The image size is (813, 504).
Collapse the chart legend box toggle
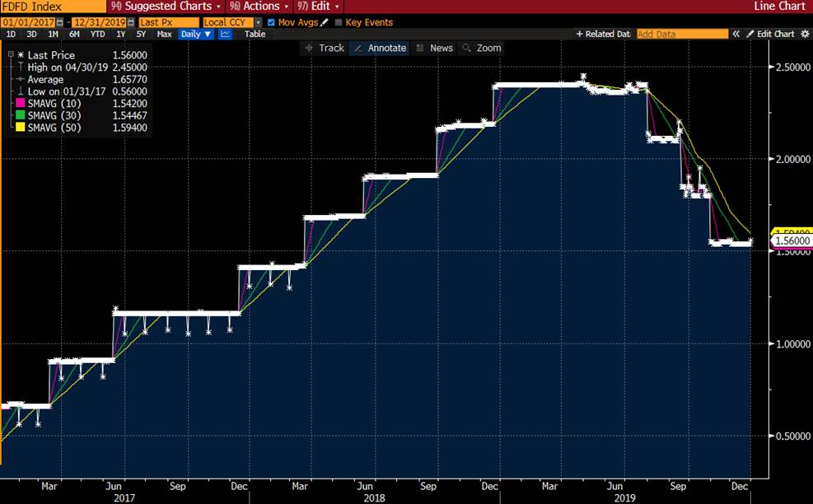pyautogui.click(x=11, y=54)
